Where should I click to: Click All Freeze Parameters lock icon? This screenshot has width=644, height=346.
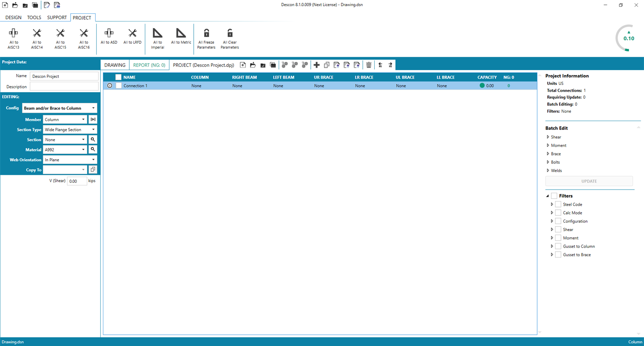point(206,33)
